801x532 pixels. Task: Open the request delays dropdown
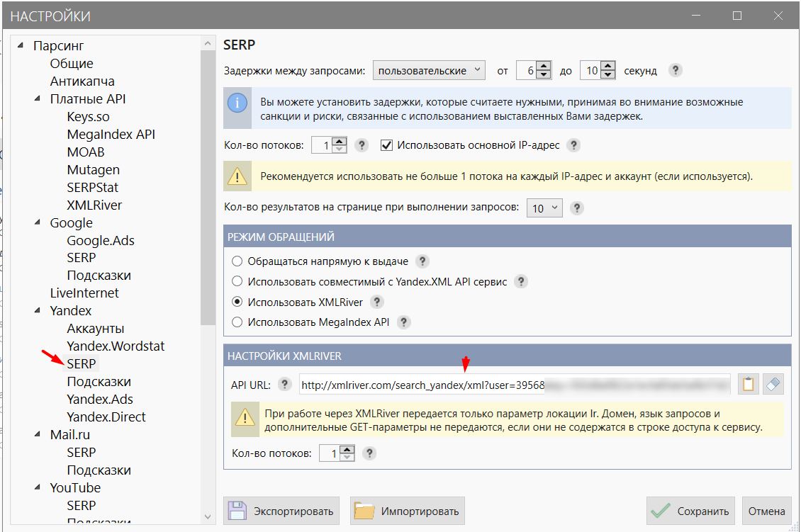click(429, 70)
